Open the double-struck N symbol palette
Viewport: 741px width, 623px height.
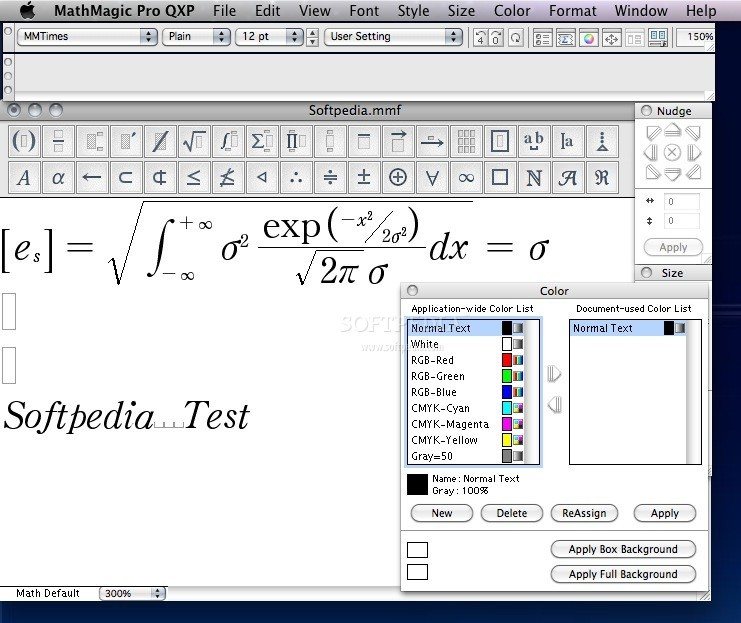click(534, 178)
